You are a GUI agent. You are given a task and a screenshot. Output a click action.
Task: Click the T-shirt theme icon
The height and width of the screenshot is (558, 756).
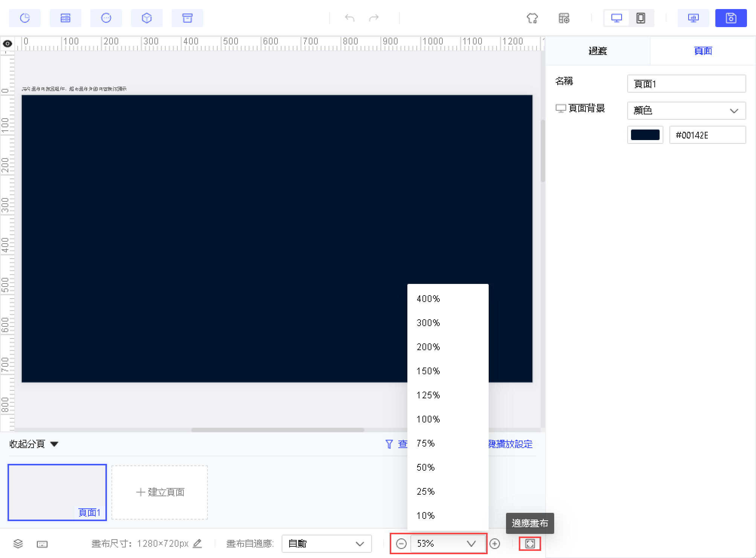(x=532, y=18)
